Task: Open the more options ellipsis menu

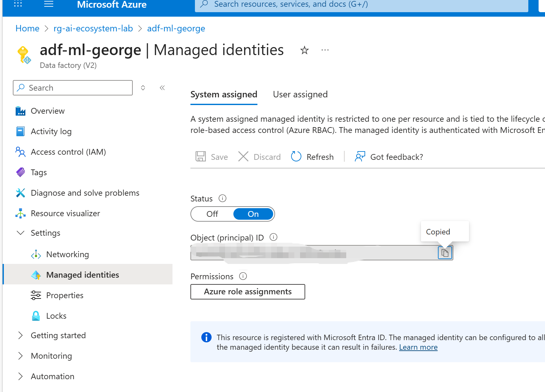Action: [325, 50]
